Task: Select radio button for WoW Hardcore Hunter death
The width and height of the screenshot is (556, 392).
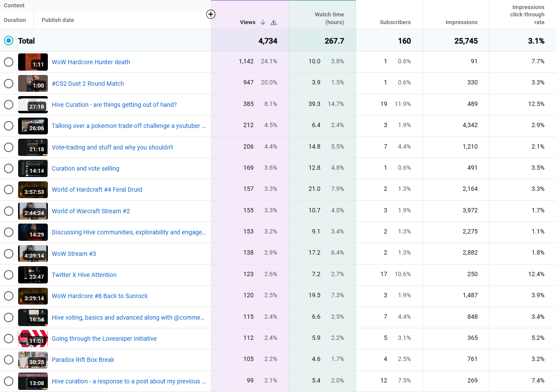Action: point(9,62)
